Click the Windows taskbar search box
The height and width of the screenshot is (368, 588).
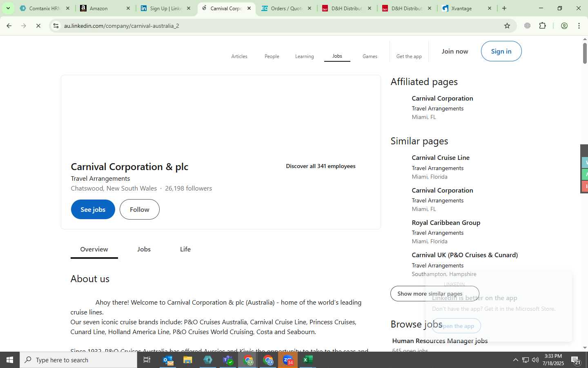coord(78,360)
